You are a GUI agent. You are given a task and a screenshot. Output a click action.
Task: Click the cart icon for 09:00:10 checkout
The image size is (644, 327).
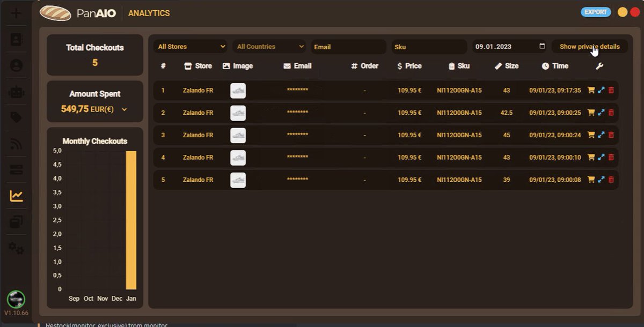[x=591, y=157]
